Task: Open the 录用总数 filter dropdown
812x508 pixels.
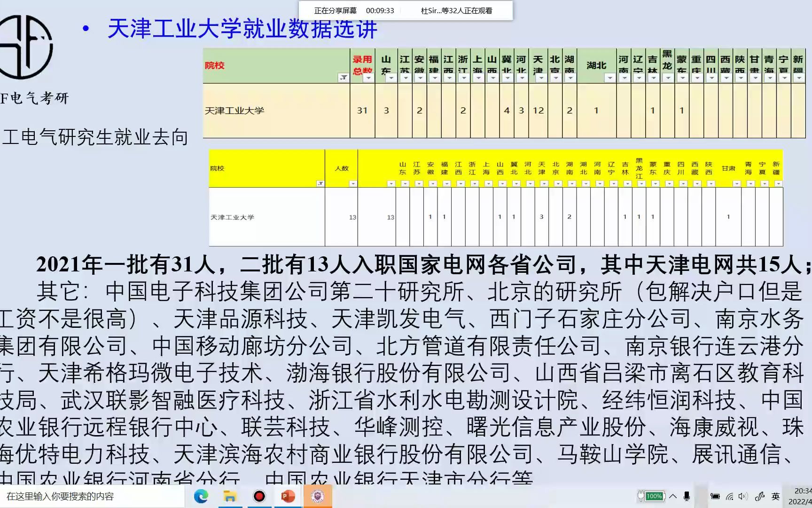Action: click(368, 78)
